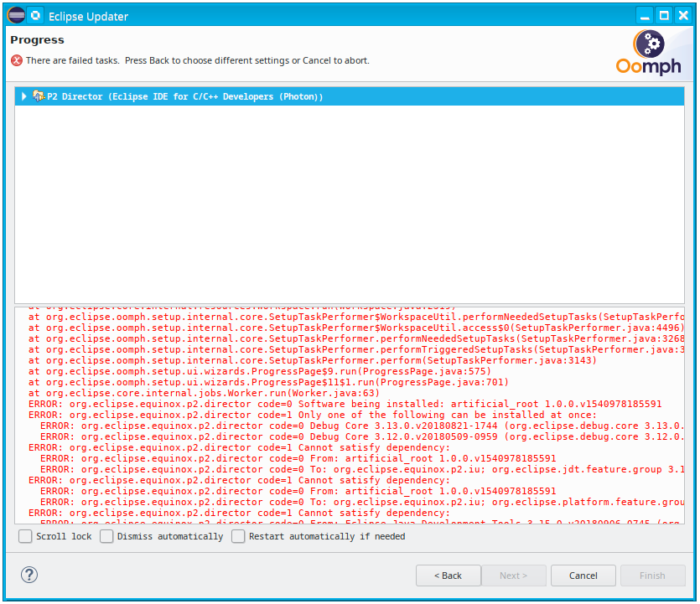
Task: Enable Scroll lock checkbox
Action: click(25, 536)
